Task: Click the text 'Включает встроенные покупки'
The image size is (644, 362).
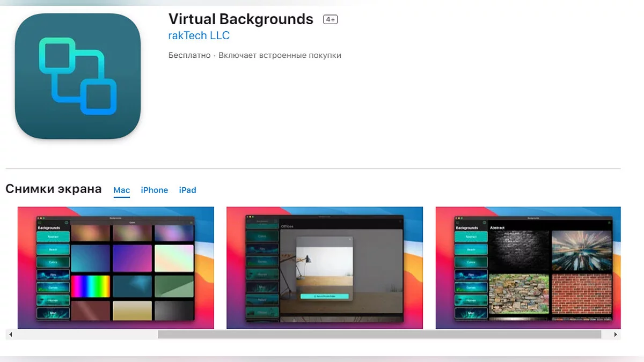Action: click(280, 55)
